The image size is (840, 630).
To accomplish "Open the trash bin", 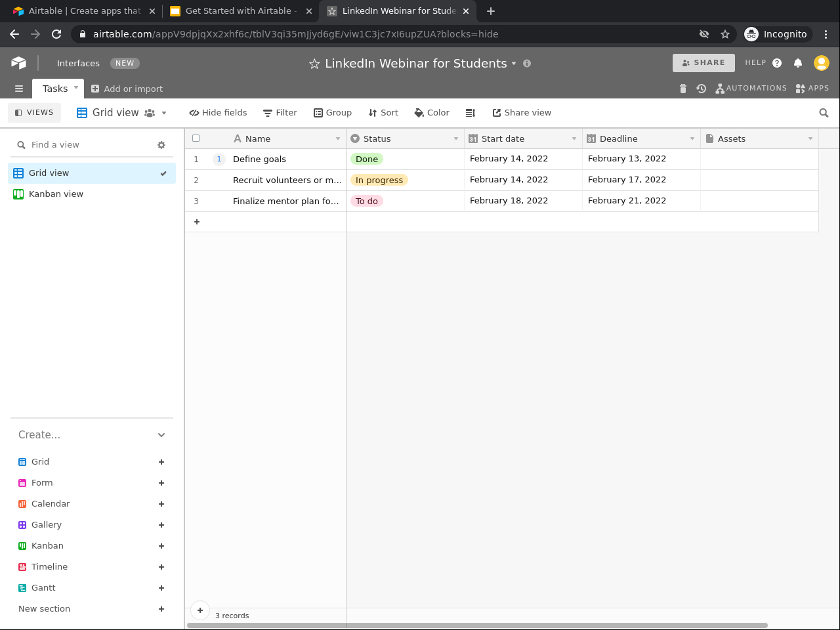I will pos(682,89).
